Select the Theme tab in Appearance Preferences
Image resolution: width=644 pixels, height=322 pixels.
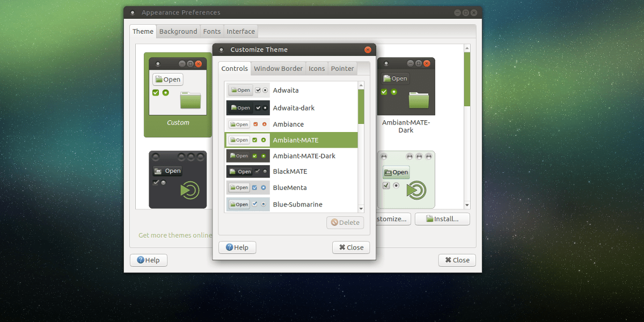[x=143, y=31]
